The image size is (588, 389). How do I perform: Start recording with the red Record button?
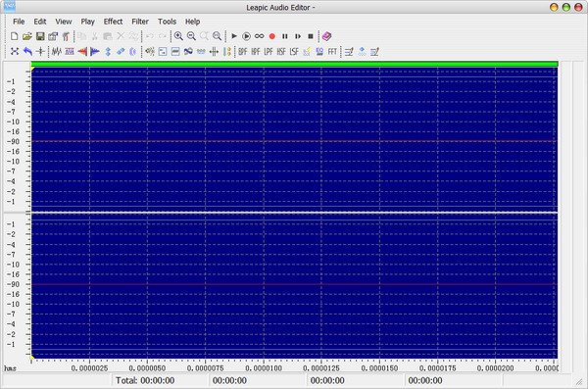pos(272,36)
